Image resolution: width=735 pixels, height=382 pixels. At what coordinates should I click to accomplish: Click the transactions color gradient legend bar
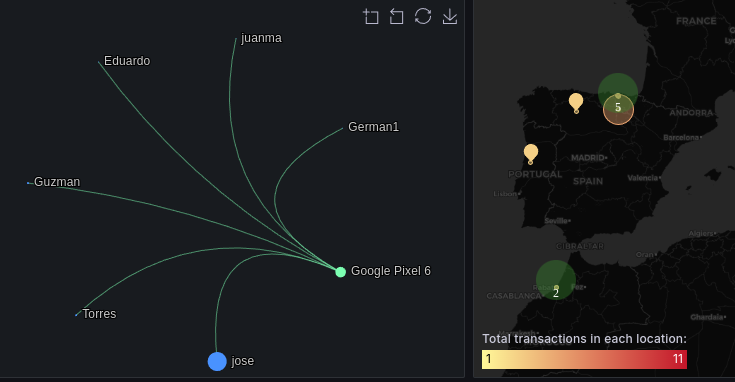click(x=584, y=359)
